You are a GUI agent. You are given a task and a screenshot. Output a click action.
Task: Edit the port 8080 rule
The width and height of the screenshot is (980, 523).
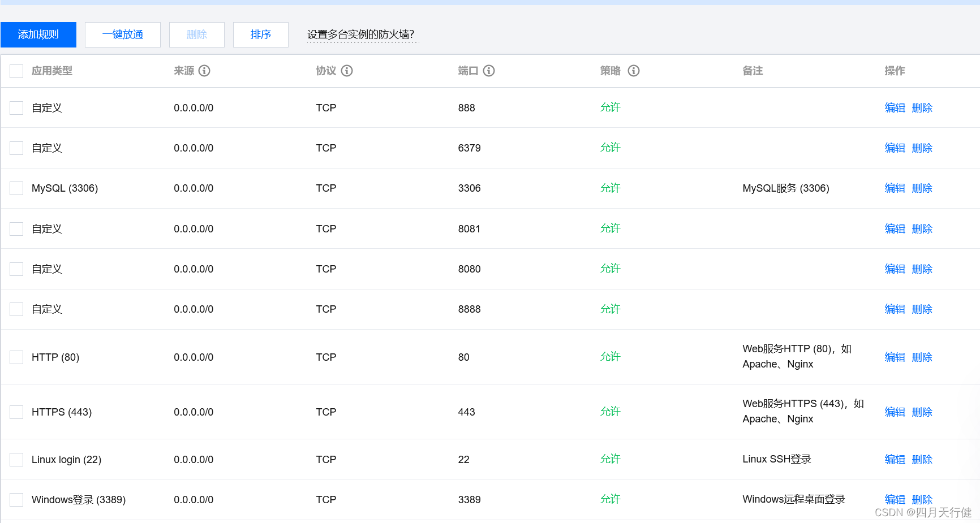click(x=895, y=269)
